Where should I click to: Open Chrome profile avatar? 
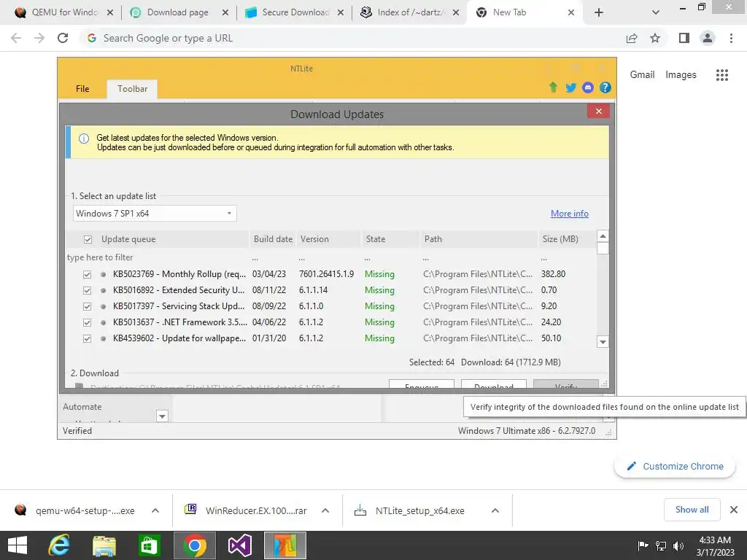[708, 38]
